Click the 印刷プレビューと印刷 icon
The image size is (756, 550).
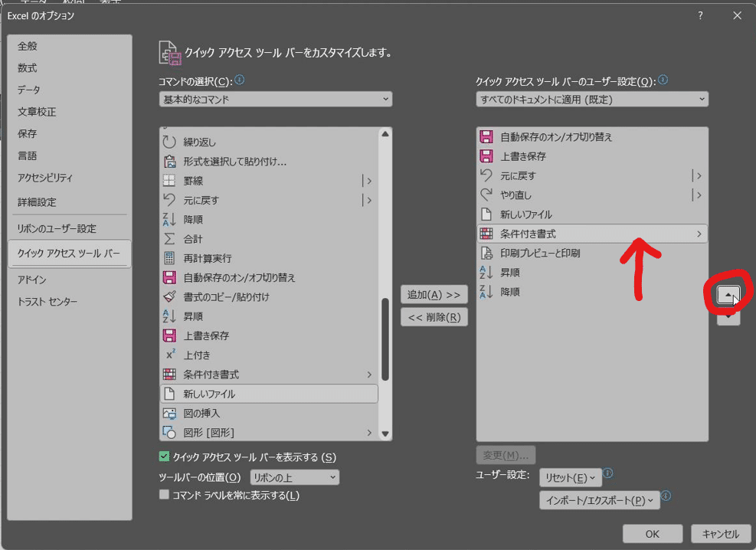pyautogui.click(x=486, y=253)
